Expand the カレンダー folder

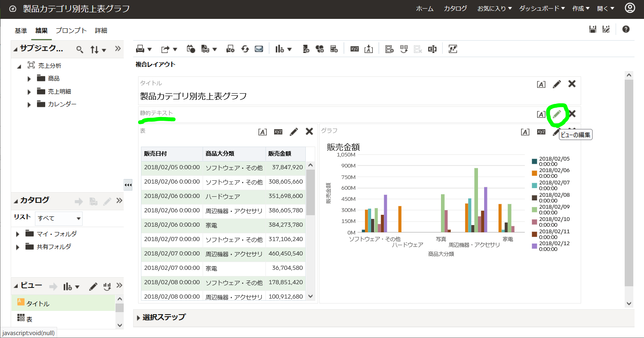click(x=29, y=105)
